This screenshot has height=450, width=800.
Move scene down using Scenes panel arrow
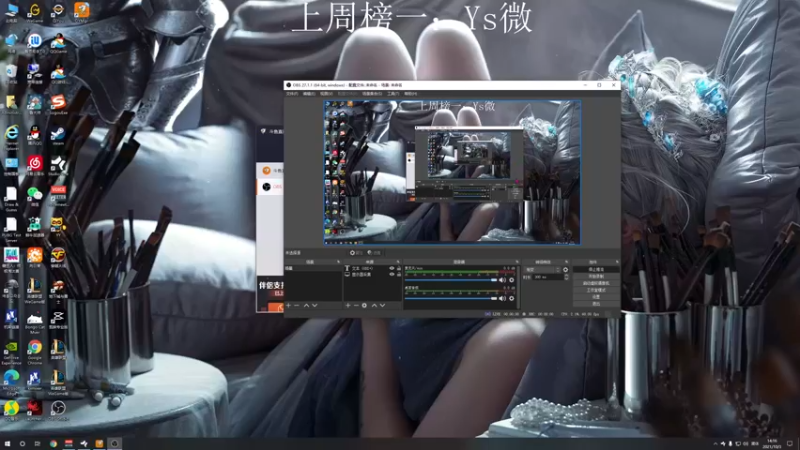[315, 306]
